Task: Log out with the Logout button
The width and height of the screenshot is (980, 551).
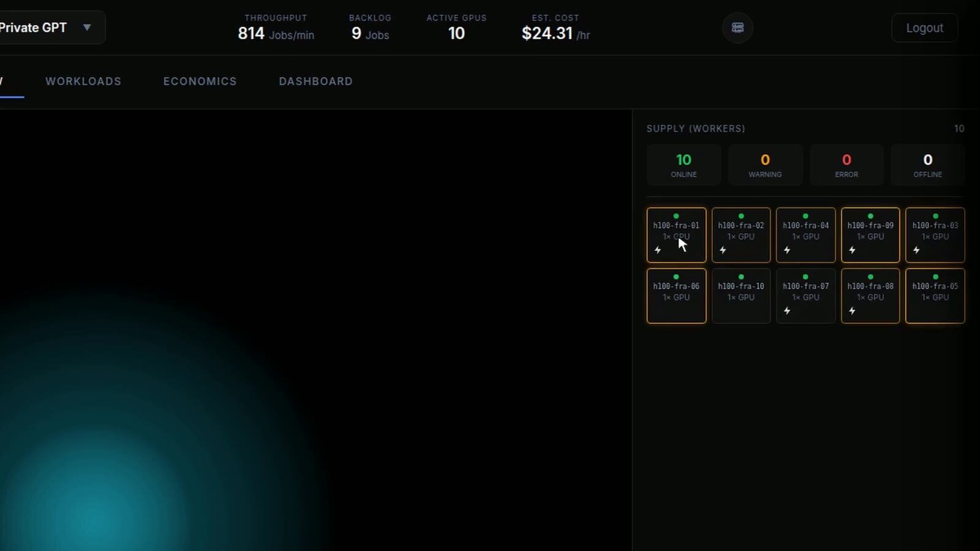Action: [x=924, y=28]
